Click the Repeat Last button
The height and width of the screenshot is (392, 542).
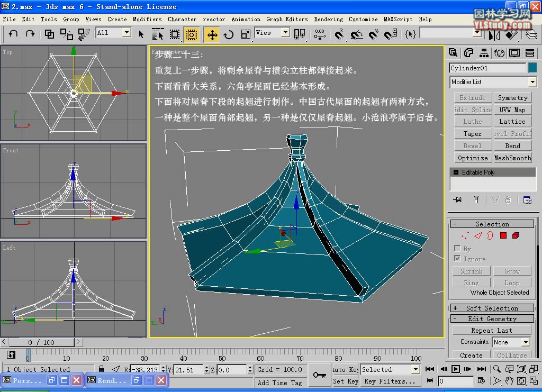click(x=492, y=331)
